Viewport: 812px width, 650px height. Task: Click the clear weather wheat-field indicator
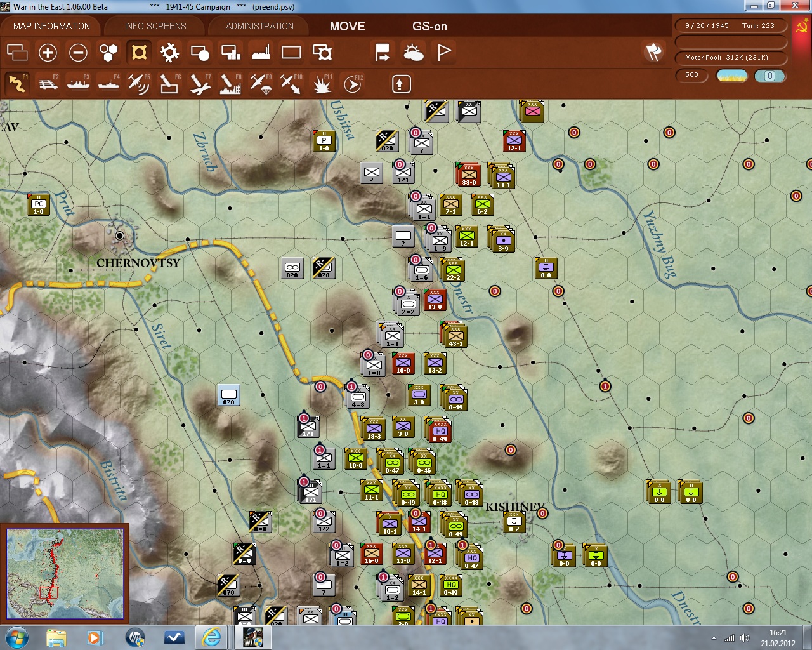click(731, 76)
